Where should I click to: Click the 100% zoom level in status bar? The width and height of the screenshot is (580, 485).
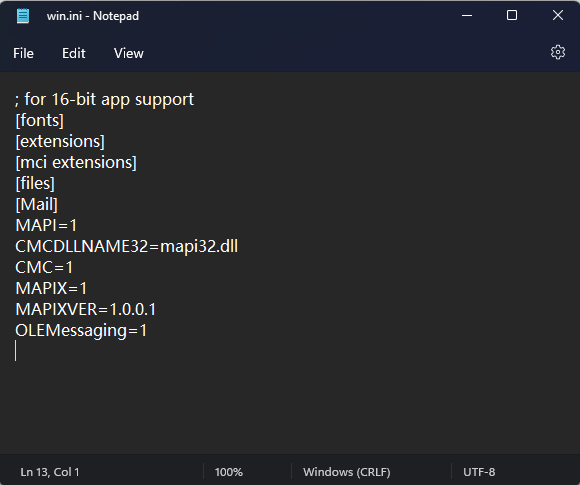coord(229,472)
